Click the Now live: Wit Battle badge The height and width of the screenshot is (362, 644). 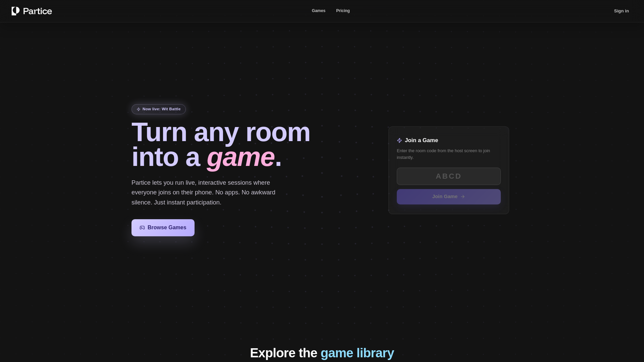[159, 109]
